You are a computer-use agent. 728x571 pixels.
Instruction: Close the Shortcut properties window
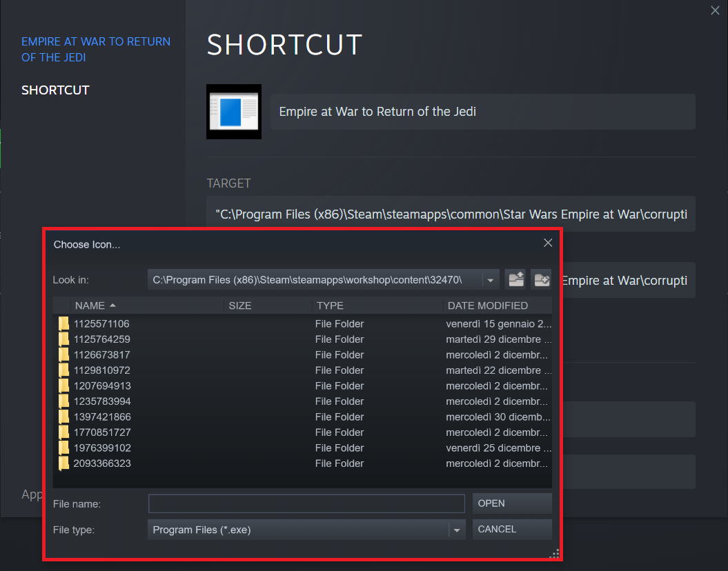715,10
